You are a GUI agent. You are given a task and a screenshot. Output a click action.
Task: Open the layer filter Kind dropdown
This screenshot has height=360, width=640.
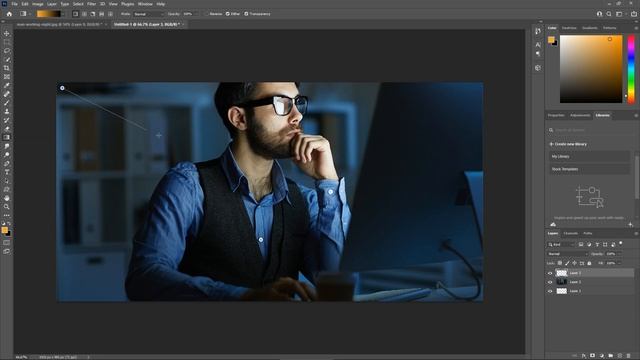click(560, 244)
